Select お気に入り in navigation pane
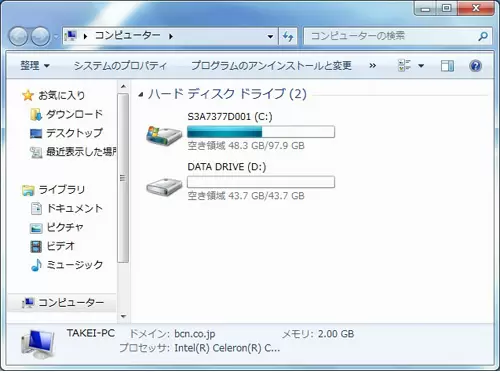The height and width of the screenshot is (373, 500). coord(61,95)
